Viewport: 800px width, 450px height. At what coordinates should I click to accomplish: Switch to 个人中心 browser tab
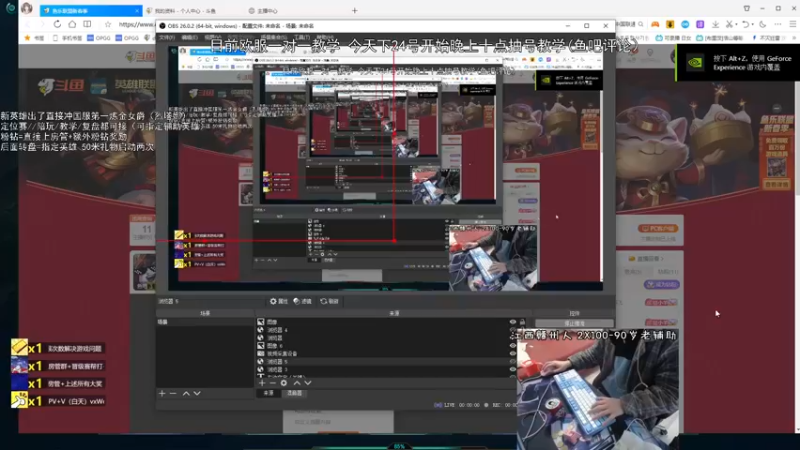[185, 11]
